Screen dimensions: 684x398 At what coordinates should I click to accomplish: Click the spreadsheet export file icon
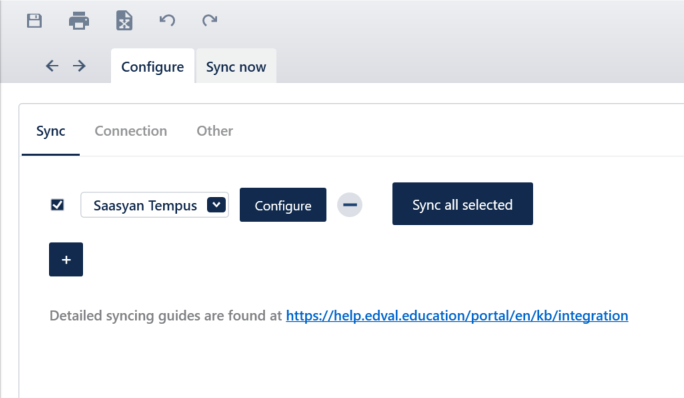124,21
